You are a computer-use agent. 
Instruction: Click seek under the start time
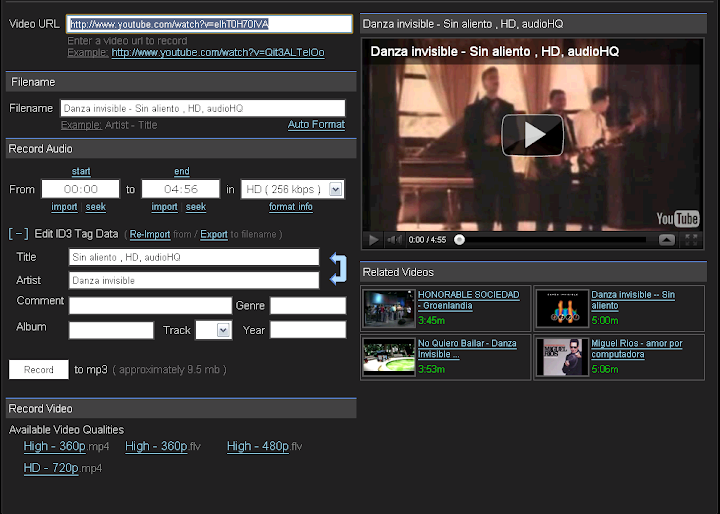point(96,207)
